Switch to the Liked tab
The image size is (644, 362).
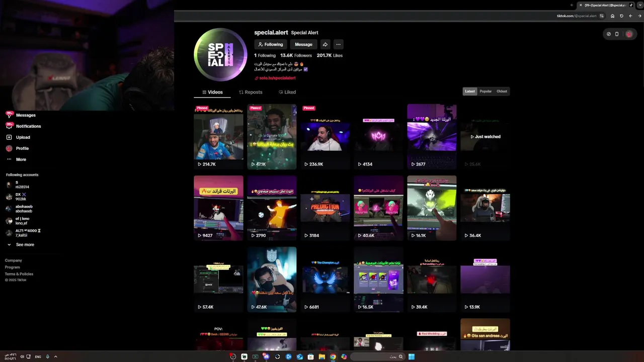coord(287,92)
